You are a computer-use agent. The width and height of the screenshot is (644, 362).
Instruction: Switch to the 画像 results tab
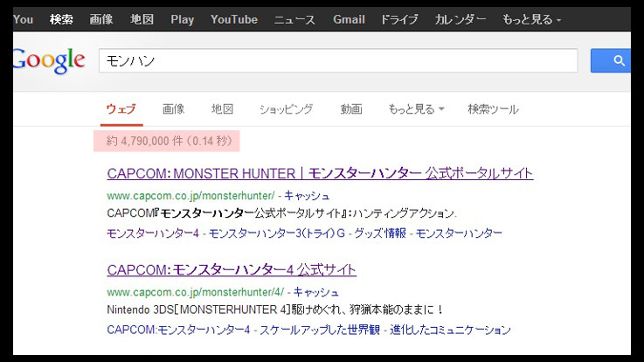click(x=173, y=109)
